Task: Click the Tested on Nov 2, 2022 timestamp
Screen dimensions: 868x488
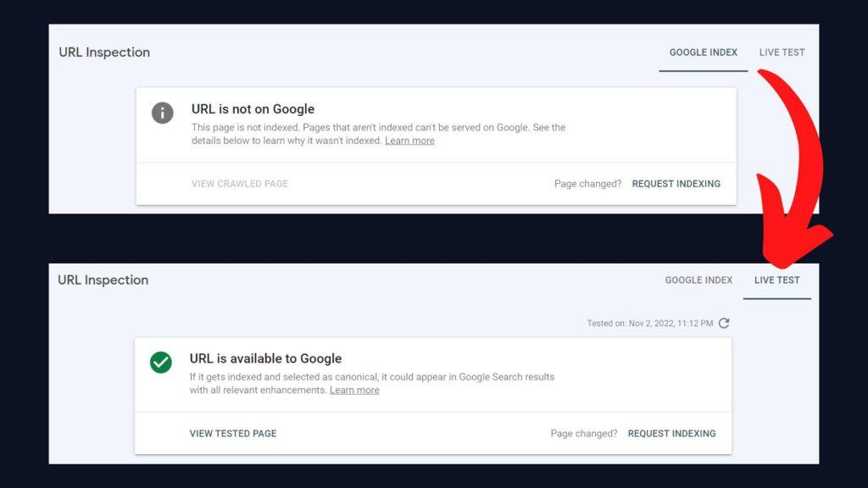Action: point(650,323)
